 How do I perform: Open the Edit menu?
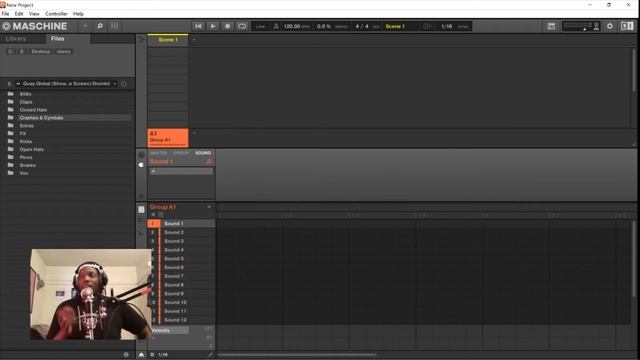(x=19, y=13)
